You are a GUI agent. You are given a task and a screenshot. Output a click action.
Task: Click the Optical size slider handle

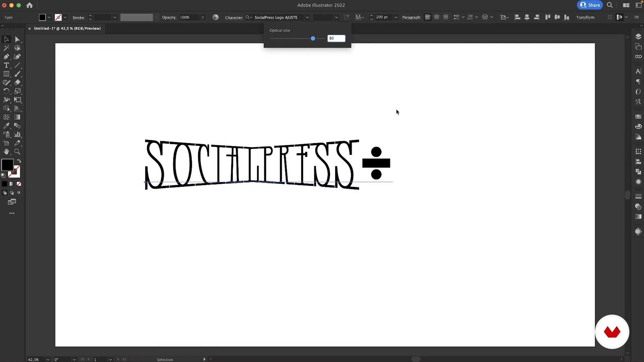313,39
